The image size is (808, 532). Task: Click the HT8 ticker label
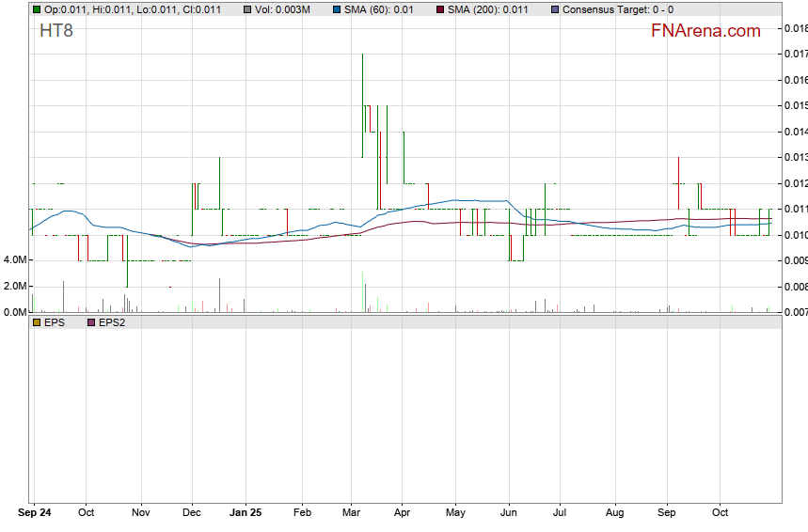coord(56,31)
